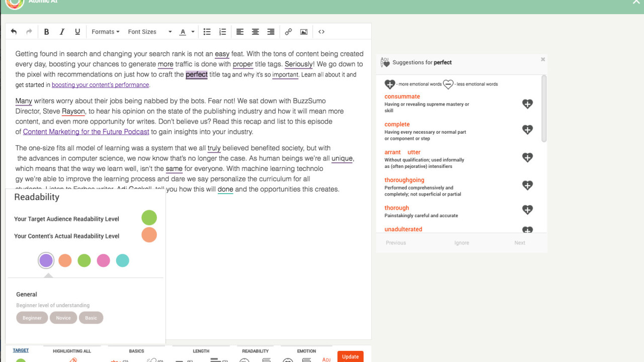644x362 pixels.
Task: Expand the Font Sizes dropdown
Action: coord(149,32)
